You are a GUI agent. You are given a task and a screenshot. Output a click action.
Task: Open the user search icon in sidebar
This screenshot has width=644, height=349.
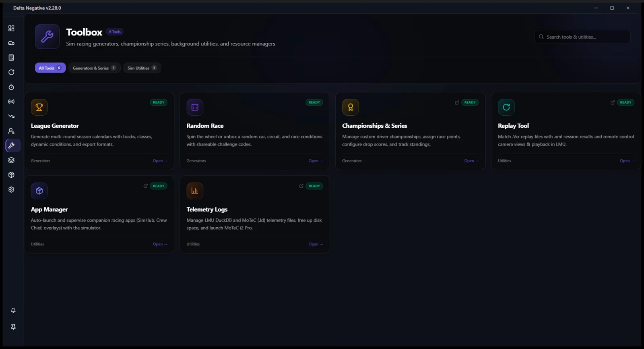(x=11, y=131)
